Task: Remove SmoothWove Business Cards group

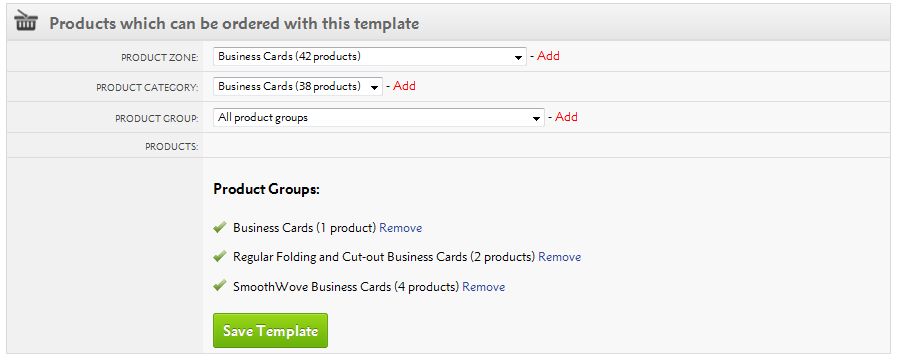Action: click(x=484, y=287)
